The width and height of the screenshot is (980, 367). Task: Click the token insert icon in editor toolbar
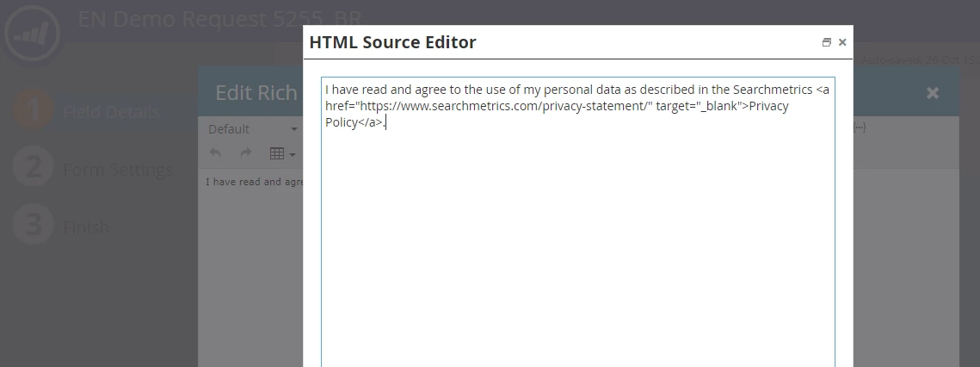coord(860,128)
